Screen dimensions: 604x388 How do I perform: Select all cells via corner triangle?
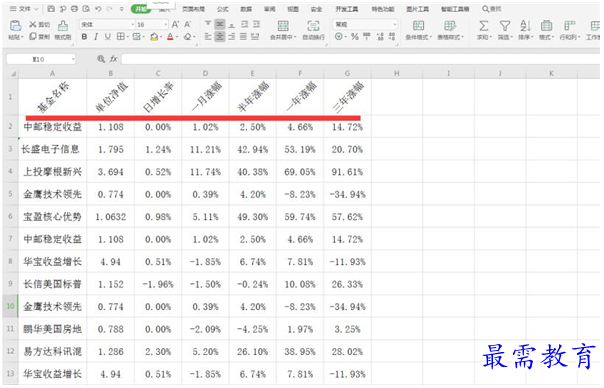(13, 74)
